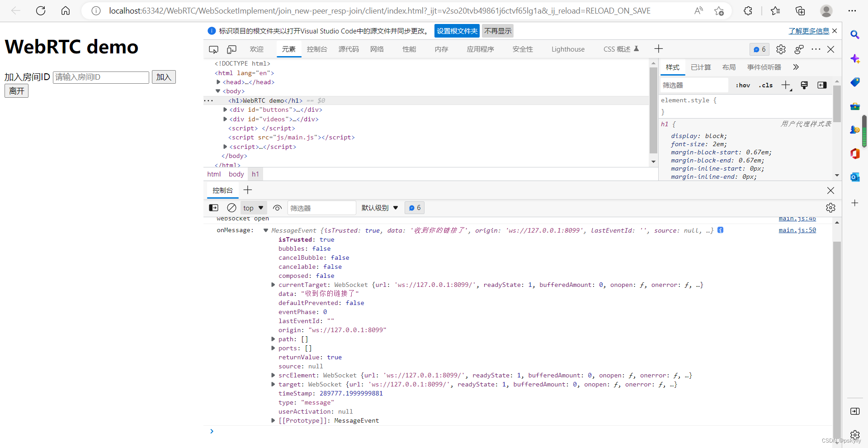
Task: Open console settings gear
Action: point(830,208)
